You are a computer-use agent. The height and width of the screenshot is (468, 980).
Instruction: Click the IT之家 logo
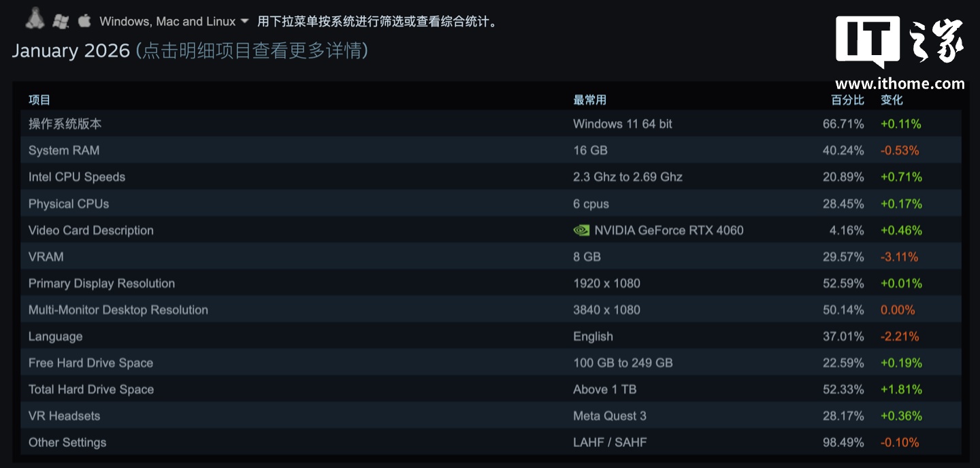[900, 41]
